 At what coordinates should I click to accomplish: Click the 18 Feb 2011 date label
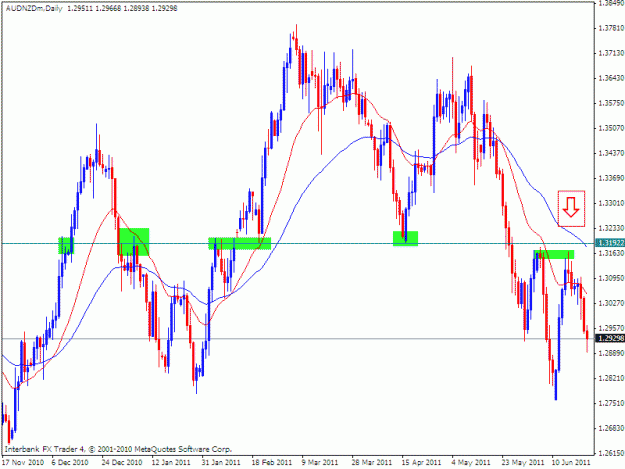pyautogui.click(x=272, y=462)
